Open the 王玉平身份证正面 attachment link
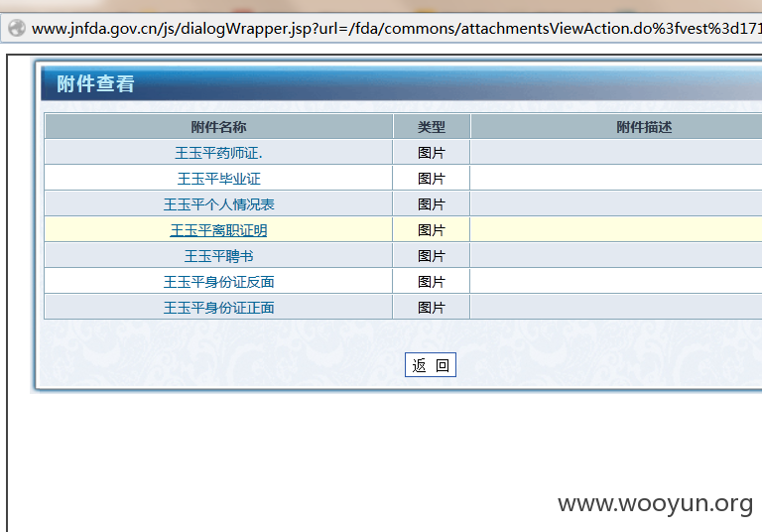This screenshot has width=762, height=532. pos(218,308)
